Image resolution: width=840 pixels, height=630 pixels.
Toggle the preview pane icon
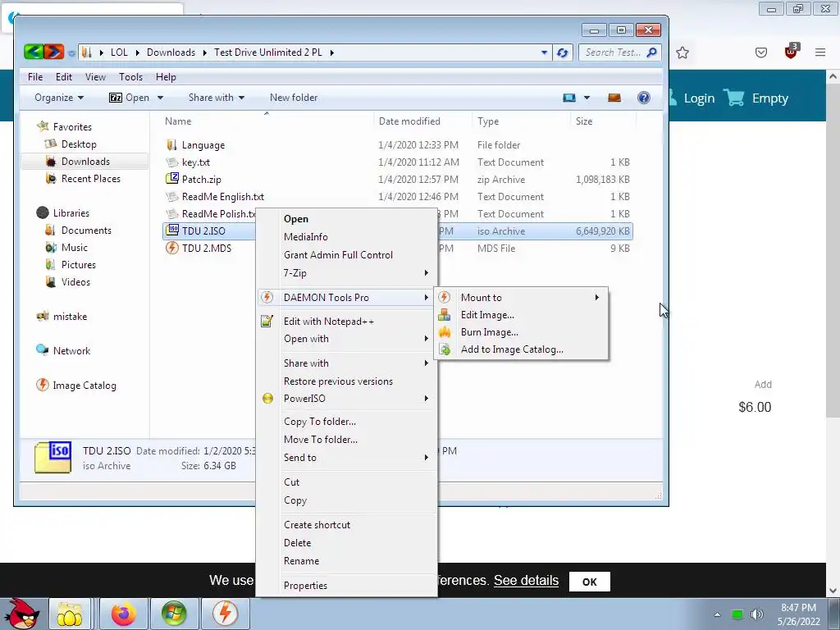(x=614, y=98)
